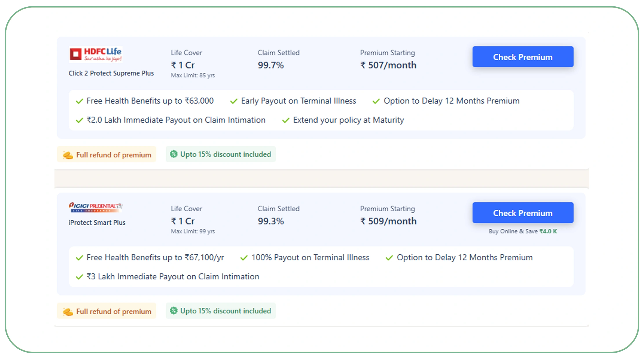Select Upto 15% discount included tag under HDFC plan

click(221, 154)
